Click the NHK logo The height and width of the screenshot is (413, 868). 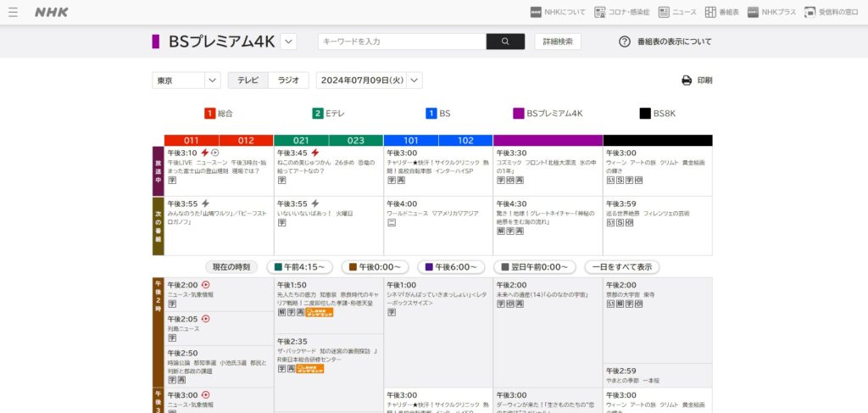tap(52, 12)
